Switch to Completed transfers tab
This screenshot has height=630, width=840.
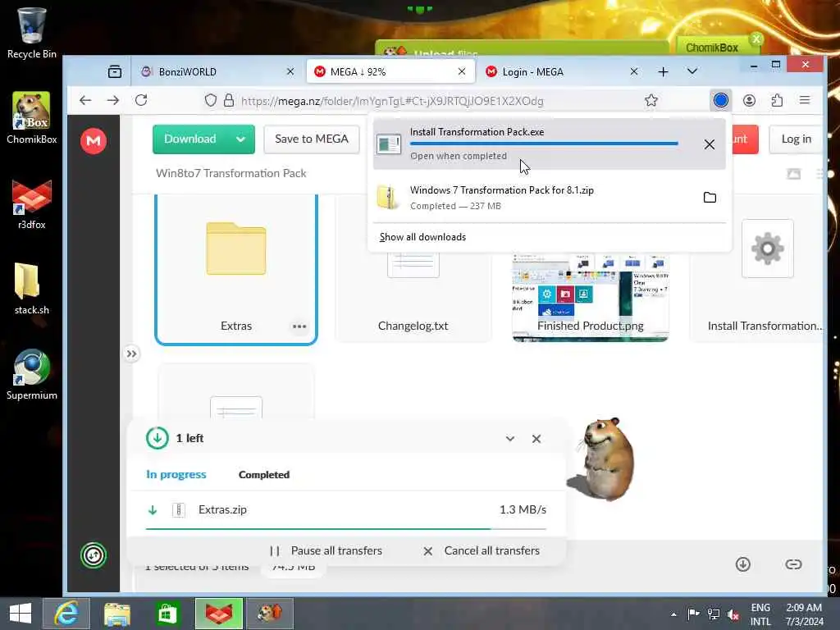coord(263,475)
